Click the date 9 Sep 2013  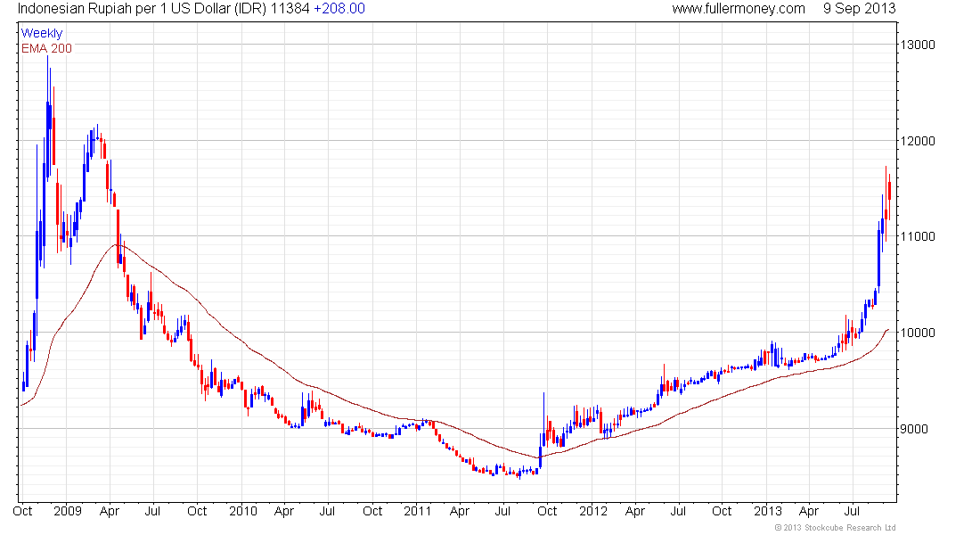860,9
